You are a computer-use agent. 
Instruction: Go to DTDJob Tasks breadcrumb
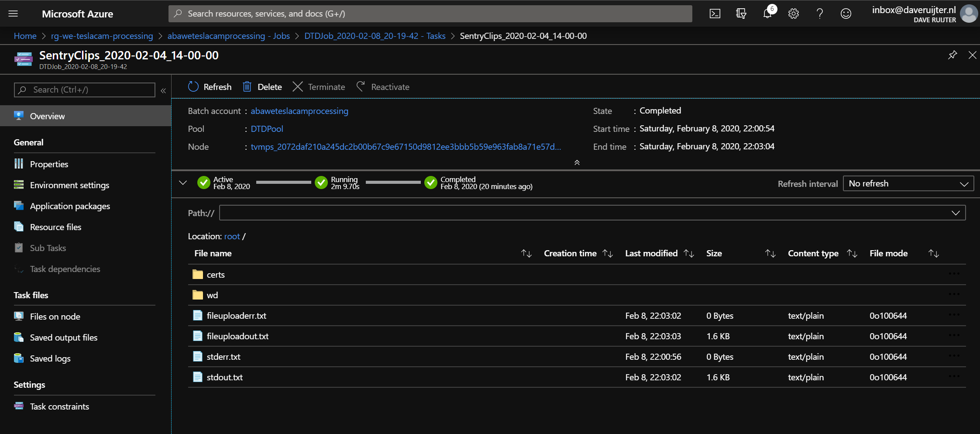[375, 36]
